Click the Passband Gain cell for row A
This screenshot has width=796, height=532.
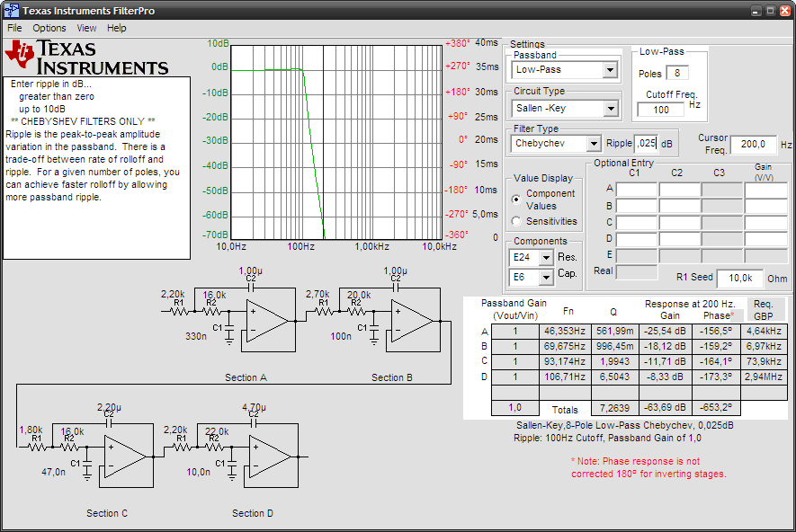[515, 332]
